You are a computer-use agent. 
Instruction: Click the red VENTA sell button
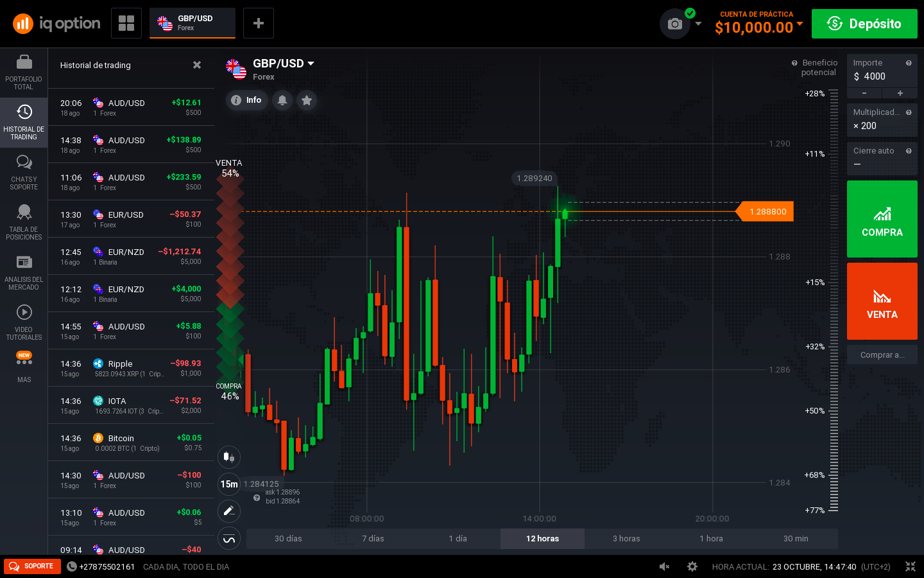click(882, 301)
